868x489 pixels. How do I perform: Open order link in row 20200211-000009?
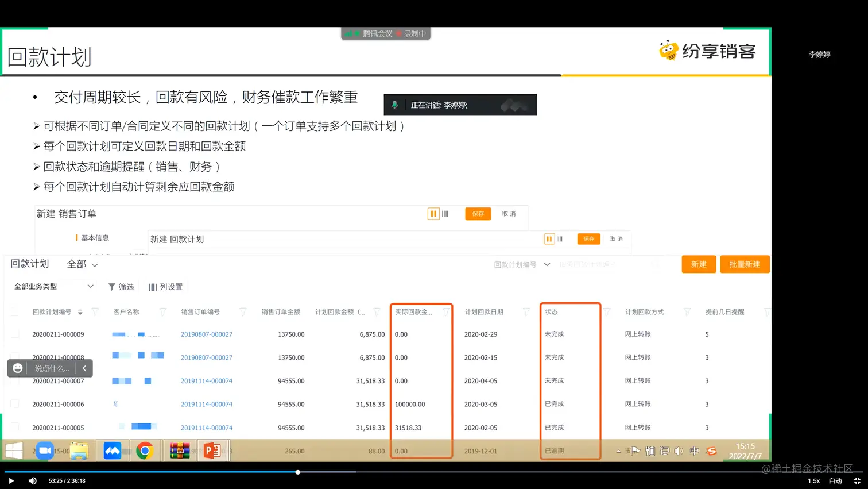[x=207, y=334]
